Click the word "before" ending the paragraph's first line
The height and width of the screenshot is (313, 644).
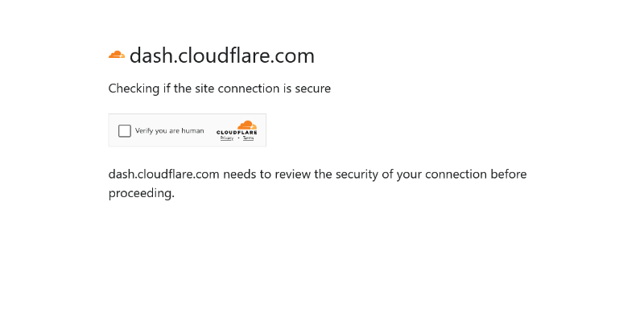[x=509, y=174]
